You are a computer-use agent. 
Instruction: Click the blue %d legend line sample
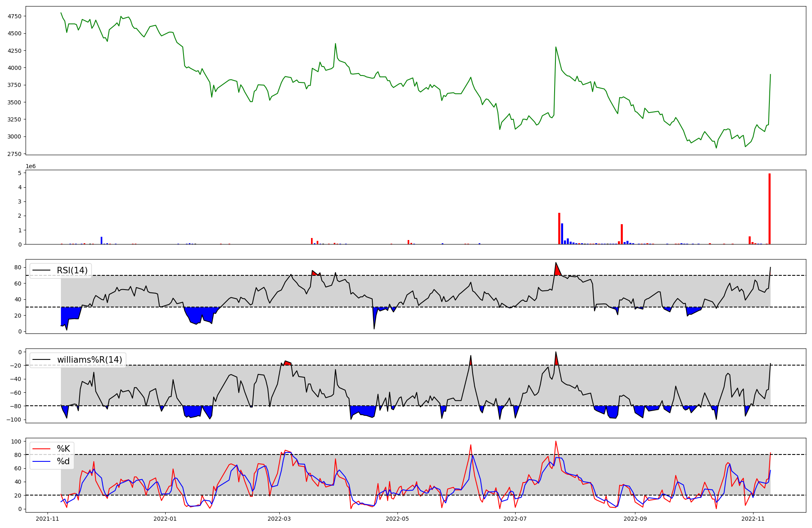coord(41,461)
